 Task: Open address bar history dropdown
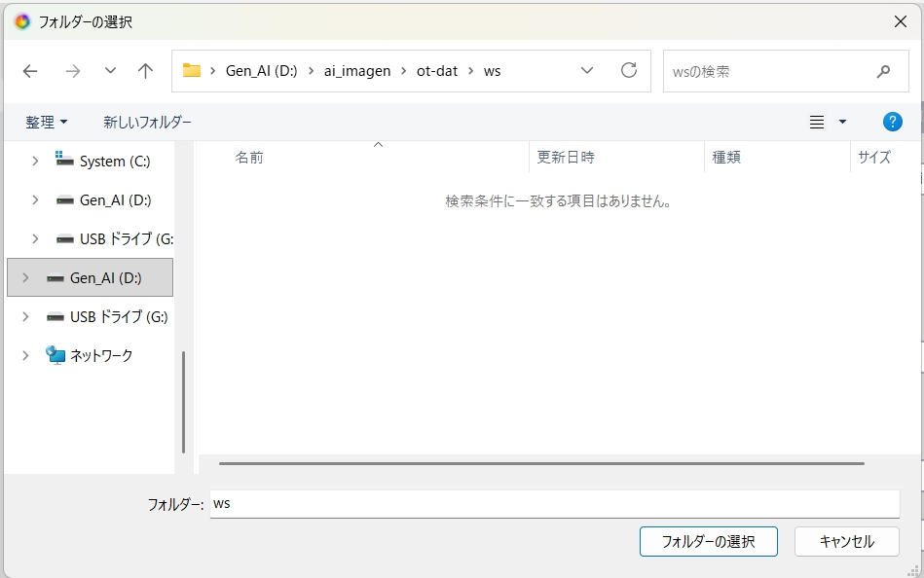(x=587, y=71)
